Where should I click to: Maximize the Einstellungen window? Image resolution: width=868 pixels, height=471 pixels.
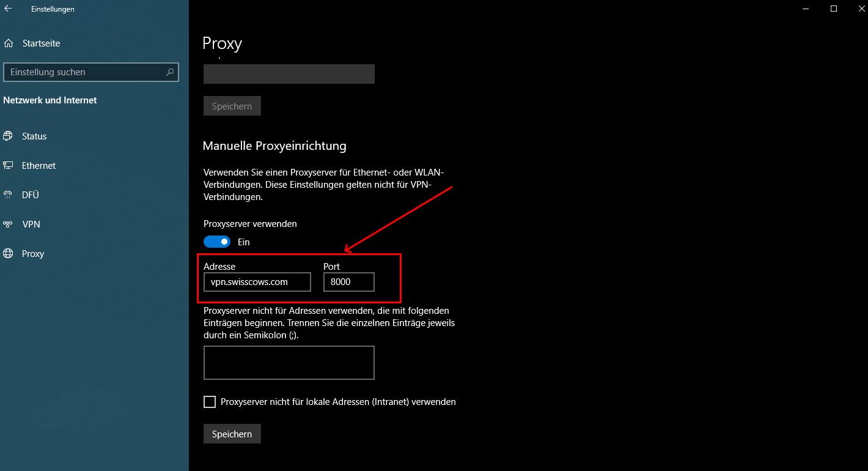point(834,9)
